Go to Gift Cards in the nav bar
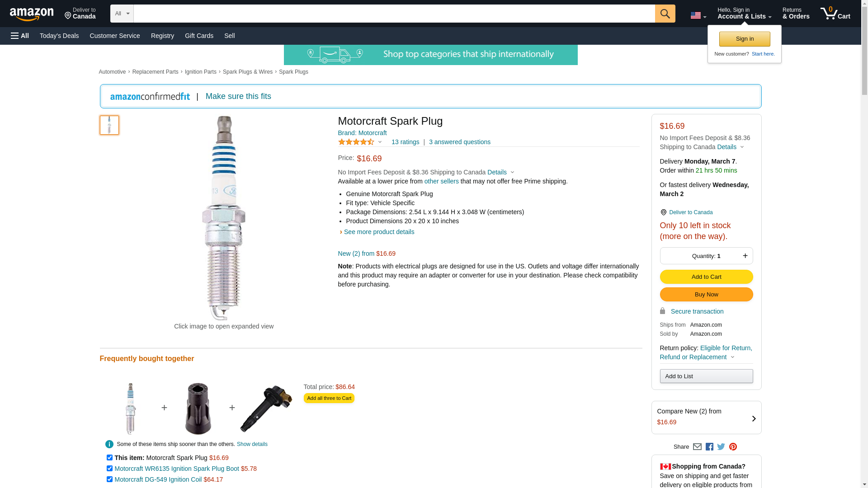Screen dimensions: 868x488 tap(199, 36)
